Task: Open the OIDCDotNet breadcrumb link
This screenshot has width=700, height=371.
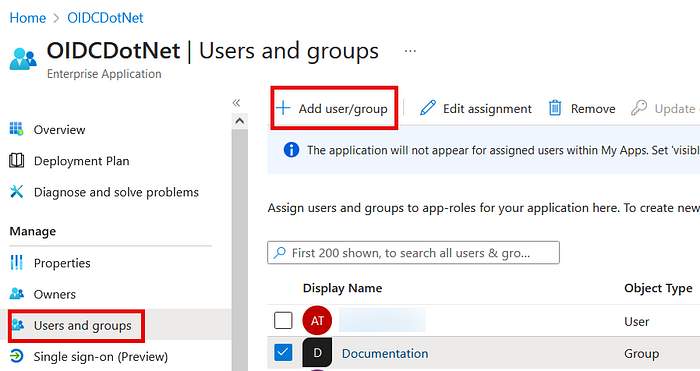Action: (x=105, y=18)
